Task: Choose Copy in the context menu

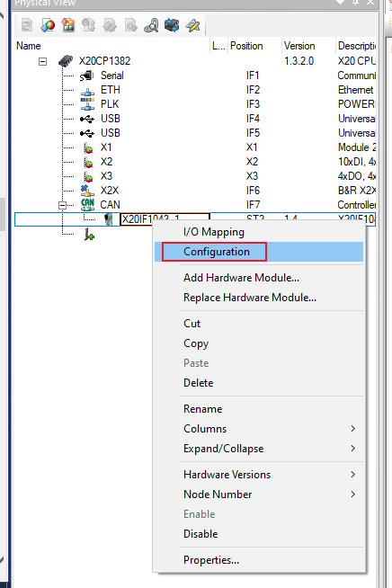Action: pyautogui.click(x=196, y=343)
